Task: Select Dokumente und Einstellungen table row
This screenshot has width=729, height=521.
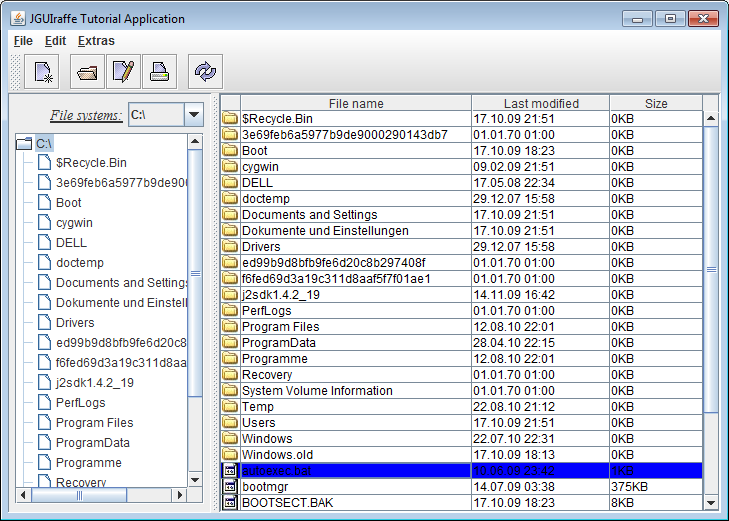Action: pyautogui.click(x=462, y=231)
